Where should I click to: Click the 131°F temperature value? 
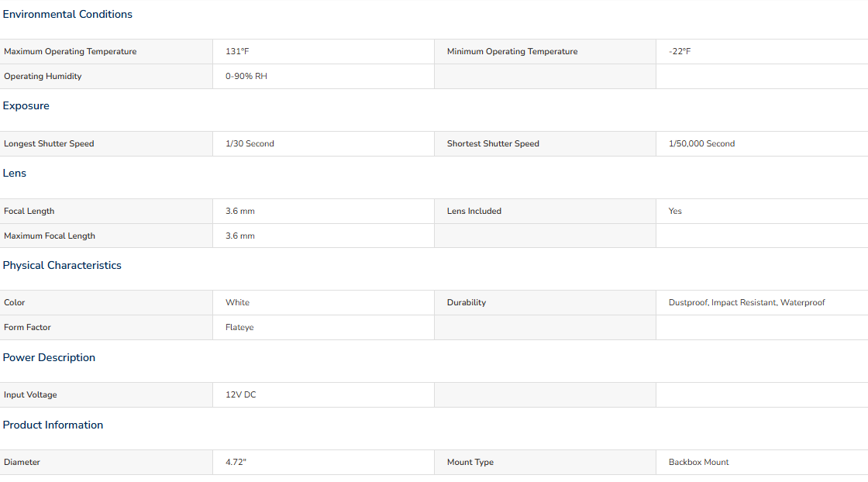tap(237, 51)
